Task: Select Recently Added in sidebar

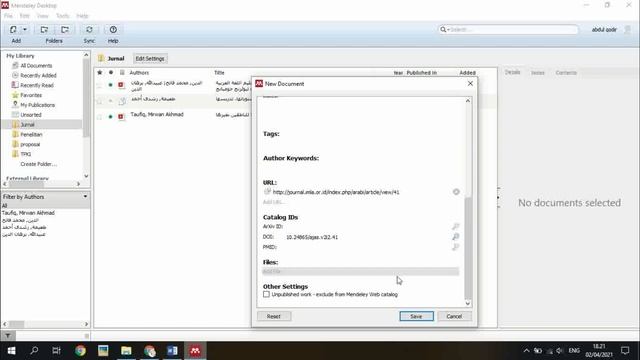Action: (38, 76)
